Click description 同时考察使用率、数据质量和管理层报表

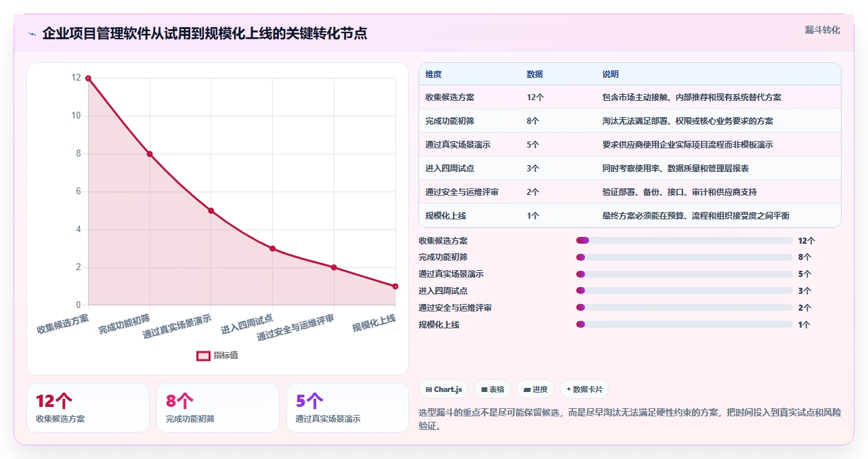tap(676, 169)
